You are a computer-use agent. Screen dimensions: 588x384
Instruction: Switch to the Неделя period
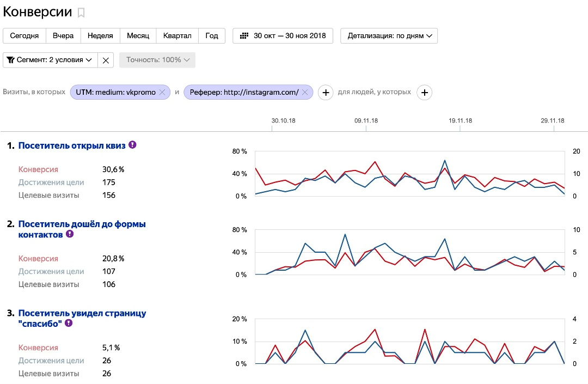(100, 36)
